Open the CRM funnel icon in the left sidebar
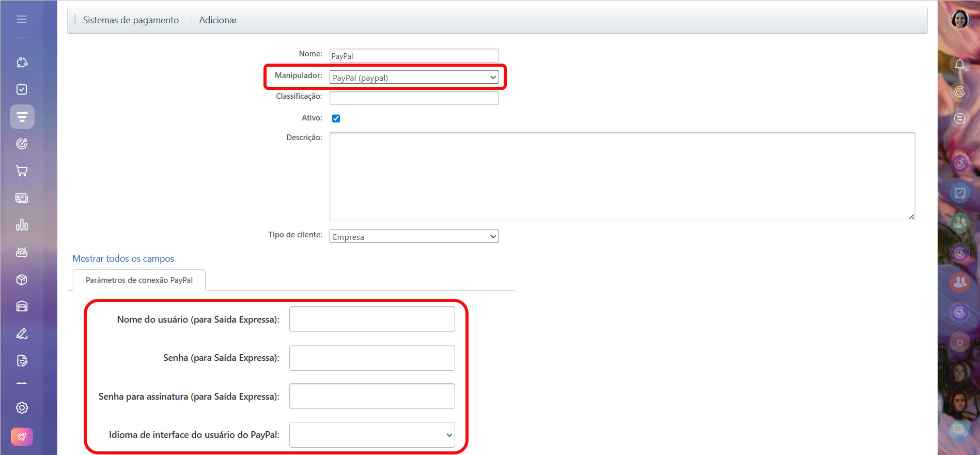The image size is (980, 455). click(22, 117)
